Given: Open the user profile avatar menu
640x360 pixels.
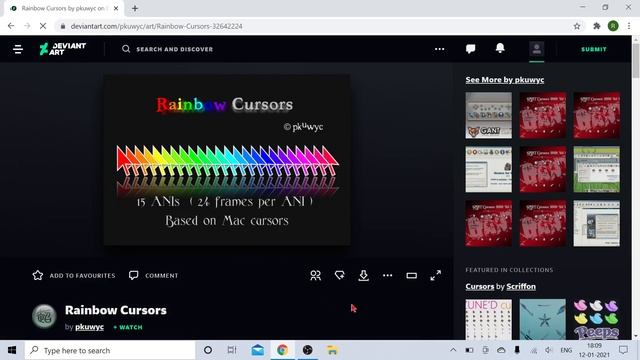Looking at the screenshot, I should click(537, 49).
